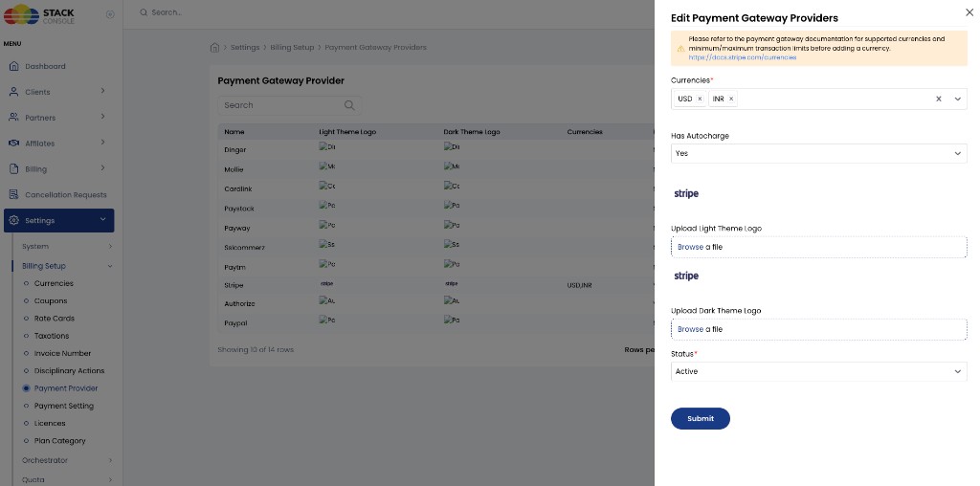This screenshot has width=980, height=486.
Task: Click the Stripe light theme logo preview
Action: 686,193
